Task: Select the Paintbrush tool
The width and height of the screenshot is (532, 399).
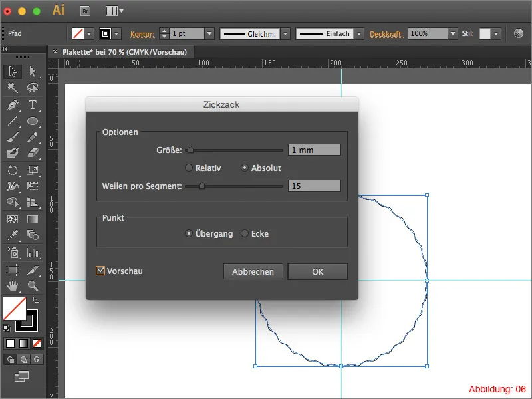Action: point(13,137)
